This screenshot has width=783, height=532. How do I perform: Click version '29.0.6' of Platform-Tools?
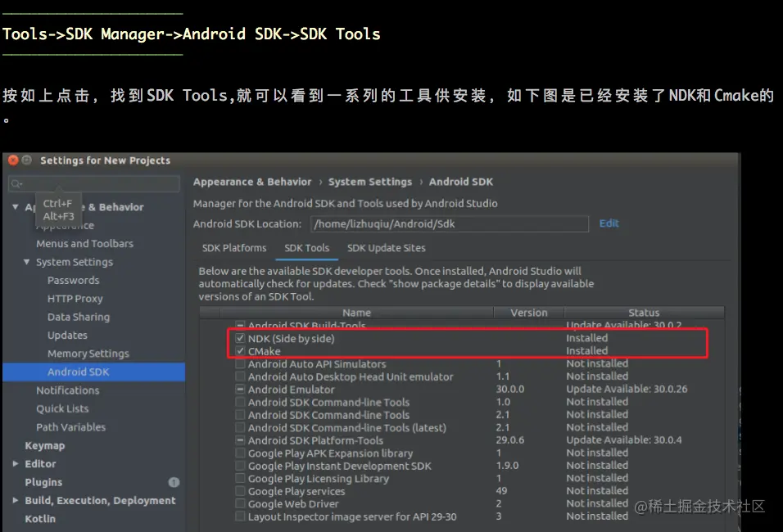pyautogui.click(x=509, y=440)
